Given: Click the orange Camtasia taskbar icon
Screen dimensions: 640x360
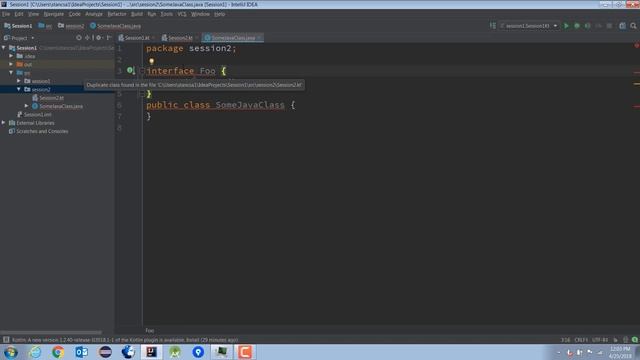Looking at the screenshot, I should 245,352.
